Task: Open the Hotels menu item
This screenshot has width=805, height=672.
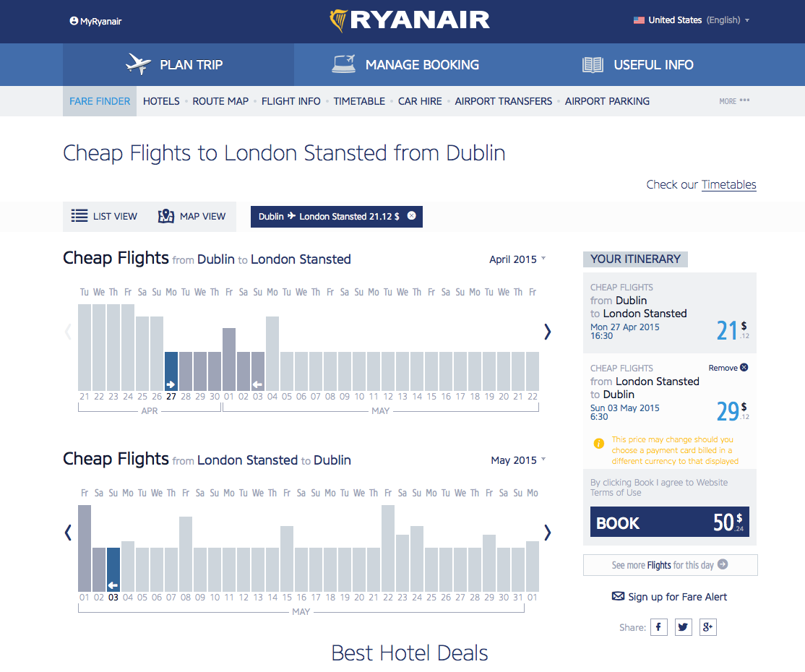Action: coord(161,101)
